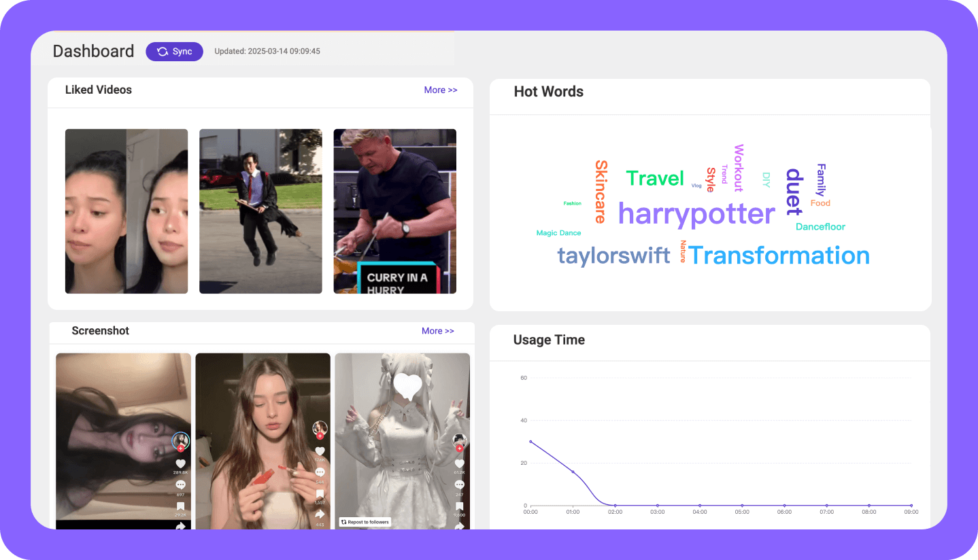Click profile avatar on sideways-girl screenshot

180,440
